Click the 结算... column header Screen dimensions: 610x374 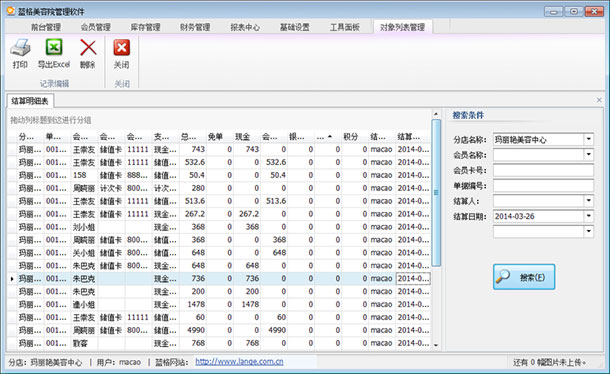[x=413, y=137]
